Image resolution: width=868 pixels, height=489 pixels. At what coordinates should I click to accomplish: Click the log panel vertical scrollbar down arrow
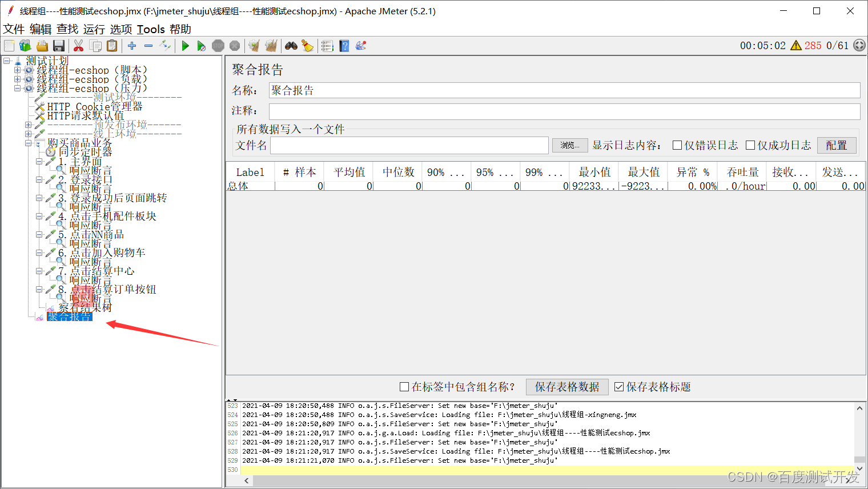859,468
